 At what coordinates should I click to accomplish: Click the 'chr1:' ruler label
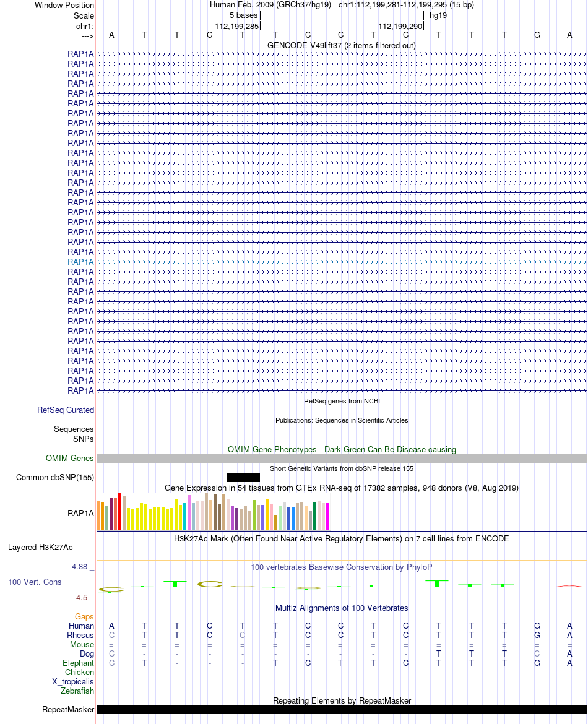point(85,27)
